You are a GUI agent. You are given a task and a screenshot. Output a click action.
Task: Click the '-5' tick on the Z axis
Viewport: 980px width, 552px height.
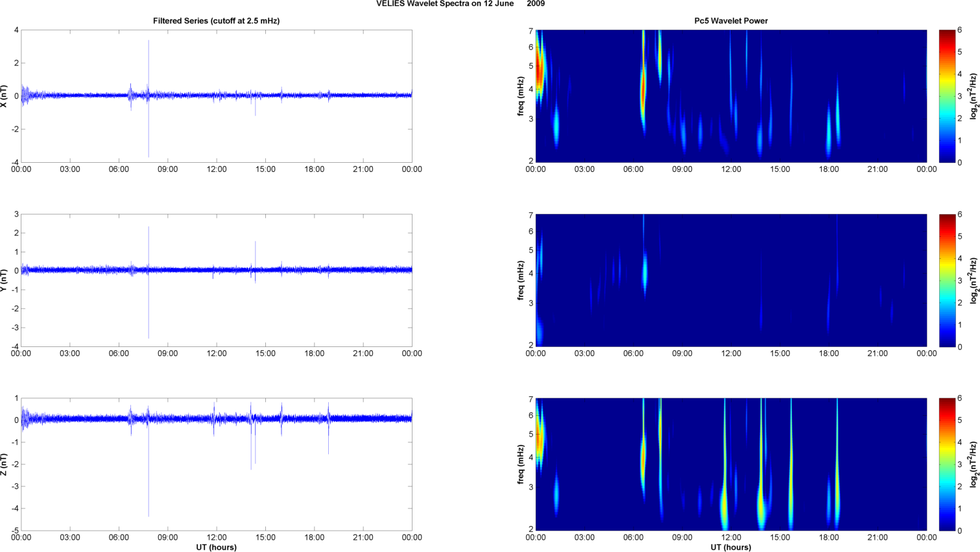pyautogui.click(x=15, y=531)
